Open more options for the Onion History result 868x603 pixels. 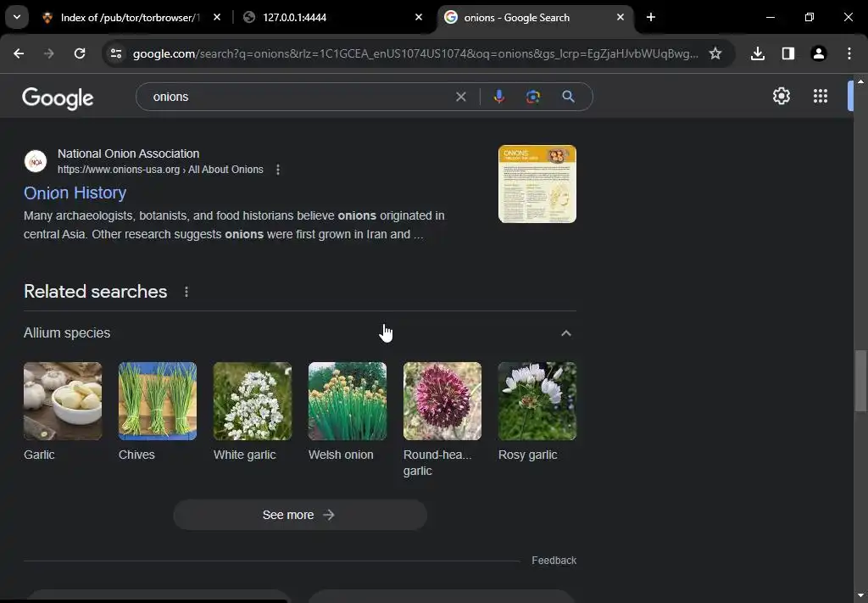coord(278,170)
